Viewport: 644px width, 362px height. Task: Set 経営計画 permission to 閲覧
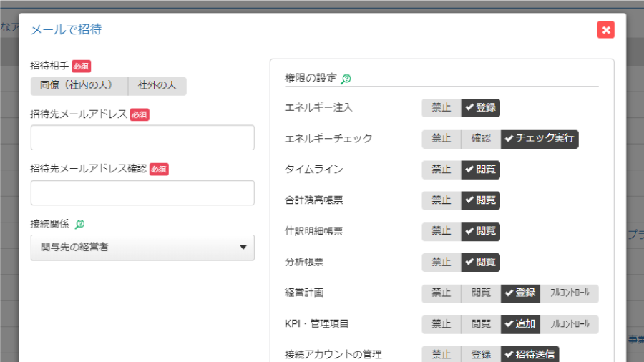(x=480, y=293)
